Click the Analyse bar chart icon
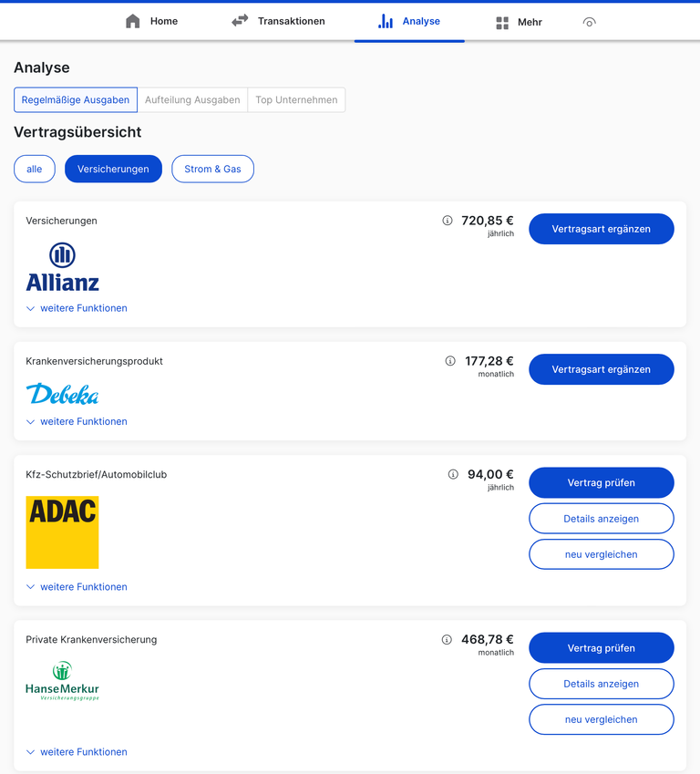 click(x=386, y=21)
